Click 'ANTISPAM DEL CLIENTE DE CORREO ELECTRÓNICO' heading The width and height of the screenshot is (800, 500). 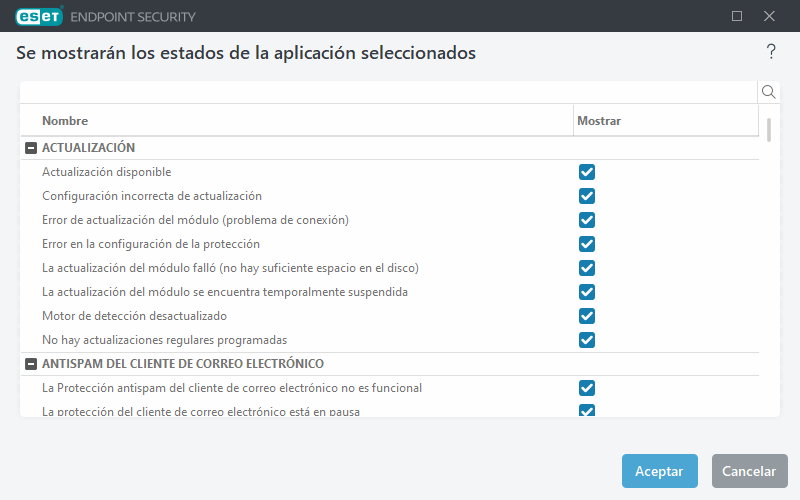tap(183, 364)
